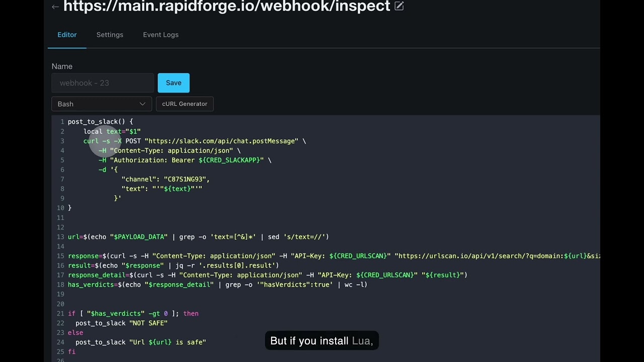Click the Authorization Bearer header line

pyautogui.click(x=185, y=160)
